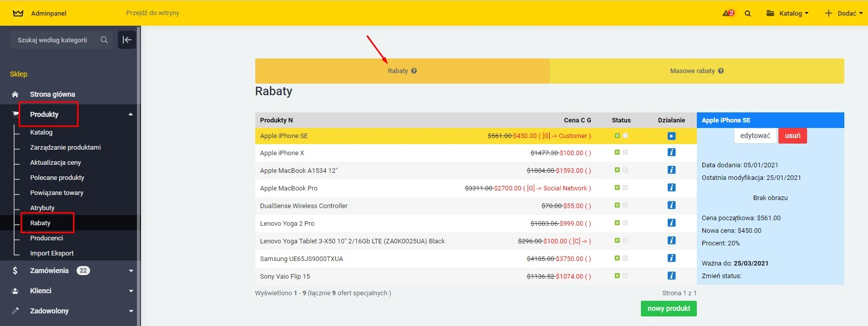
Task: Open Strona główna in sidebar
Action: (52, 94)
